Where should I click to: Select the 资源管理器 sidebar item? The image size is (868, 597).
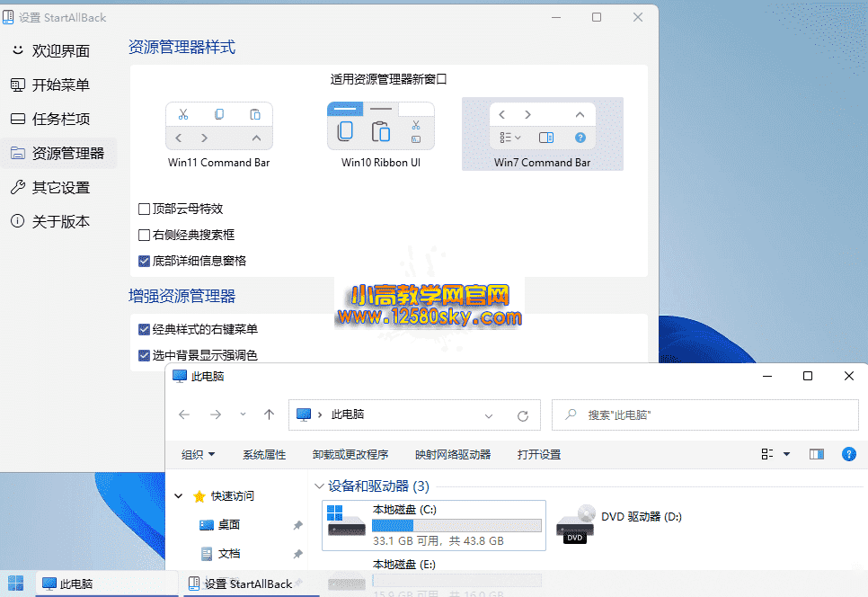point(58,154)
